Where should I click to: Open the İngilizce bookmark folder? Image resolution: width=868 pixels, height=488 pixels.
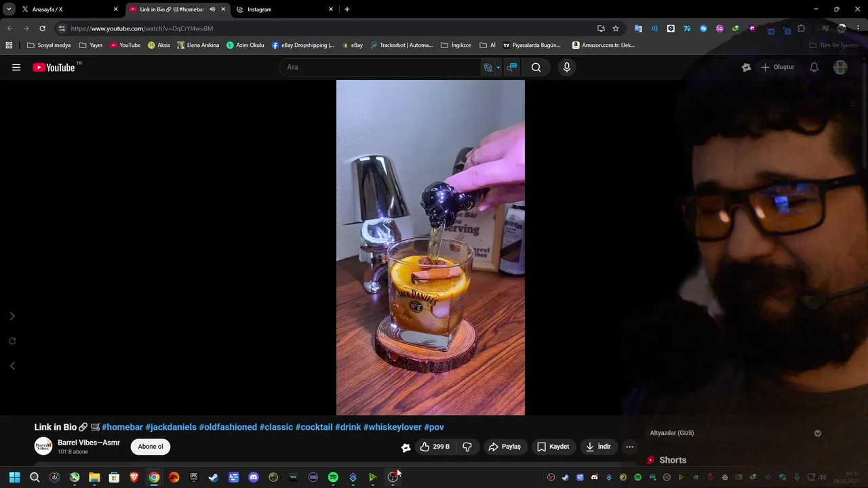coord(456,45)
